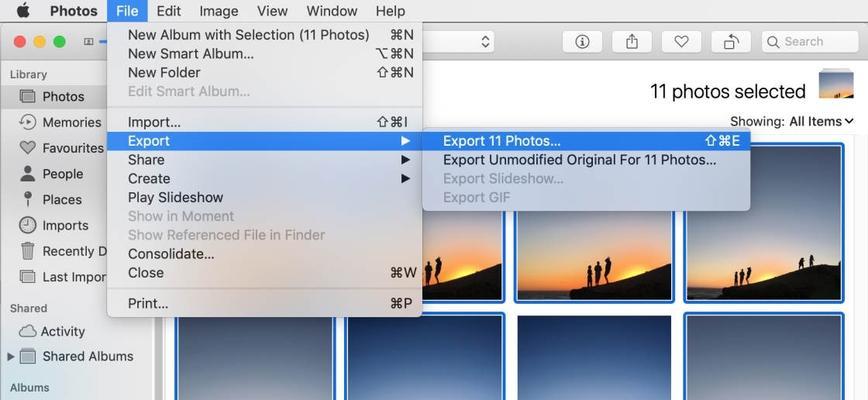The height and width of the screenshot is (400, 868).
Task: Open the Apple menu
Action: [23, 11]
